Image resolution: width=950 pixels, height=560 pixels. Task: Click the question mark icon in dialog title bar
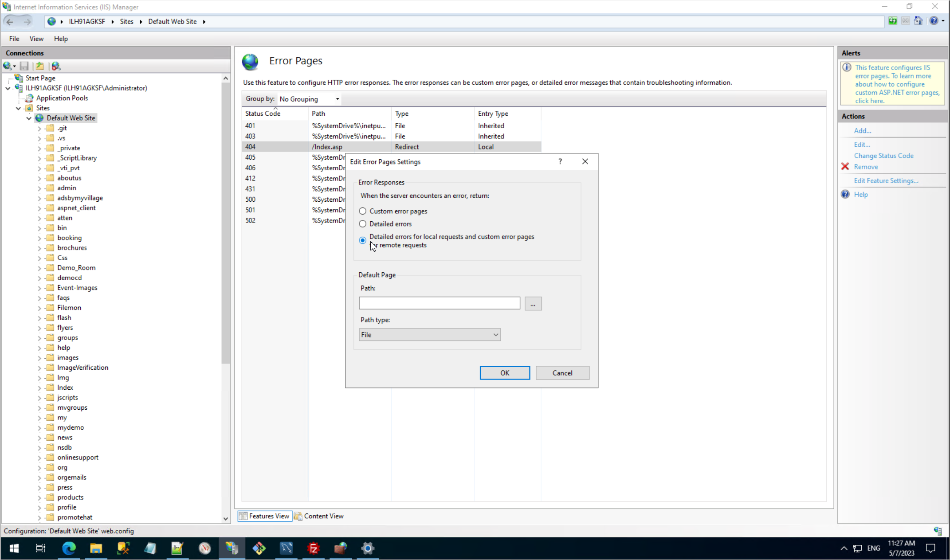coord(560,162)
